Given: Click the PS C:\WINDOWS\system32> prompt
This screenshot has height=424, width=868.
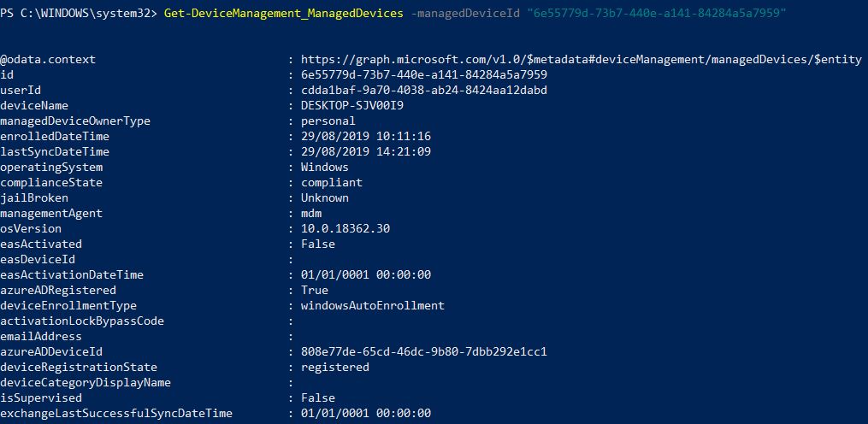Looking at the screenshot, I should click(78, 14).
